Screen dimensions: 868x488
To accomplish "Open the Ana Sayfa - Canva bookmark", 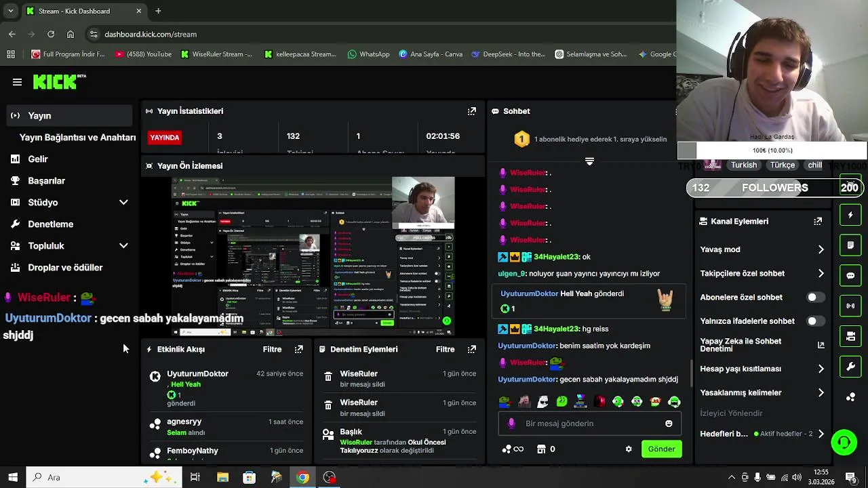I will [431, 54].
